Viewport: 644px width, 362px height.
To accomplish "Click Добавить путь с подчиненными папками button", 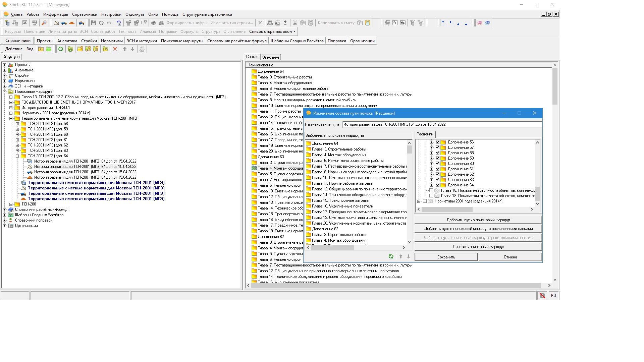I will pos(478,229).
